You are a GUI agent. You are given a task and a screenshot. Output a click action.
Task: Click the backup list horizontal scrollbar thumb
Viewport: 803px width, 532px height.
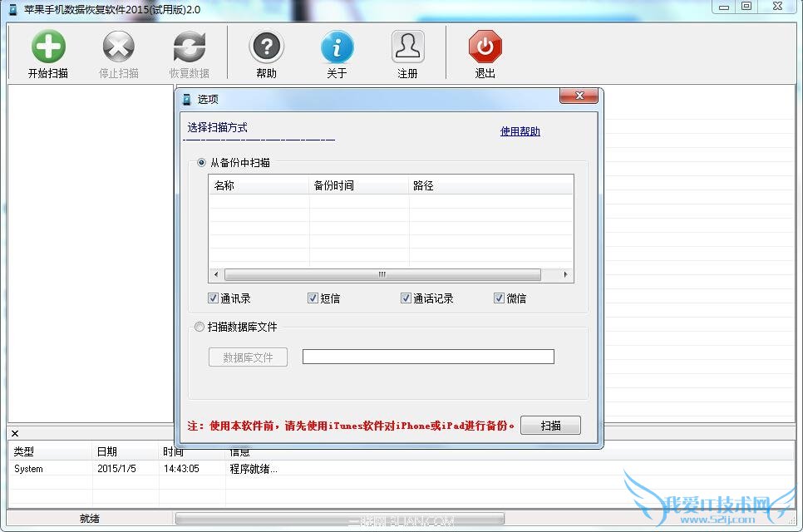click(x=382, y=274)
